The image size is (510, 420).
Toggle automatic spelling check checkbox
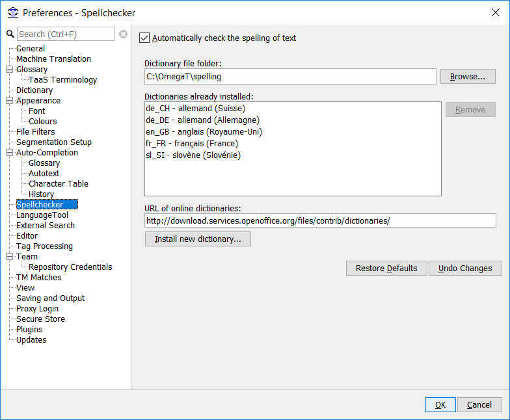(x=144, y=38)
